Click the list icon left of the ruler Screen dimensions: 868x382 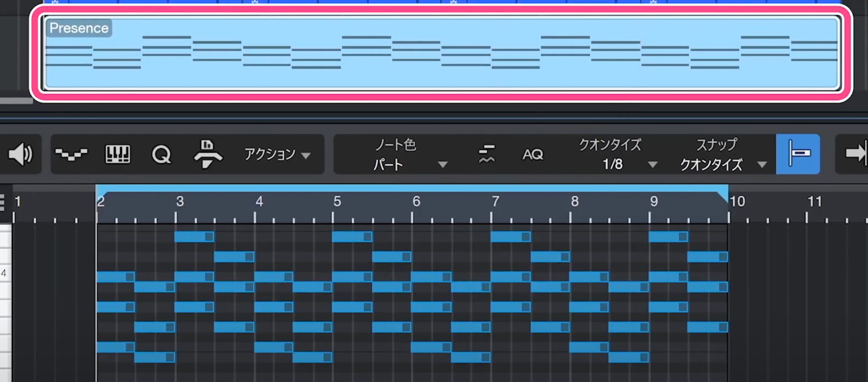[2, 202]
